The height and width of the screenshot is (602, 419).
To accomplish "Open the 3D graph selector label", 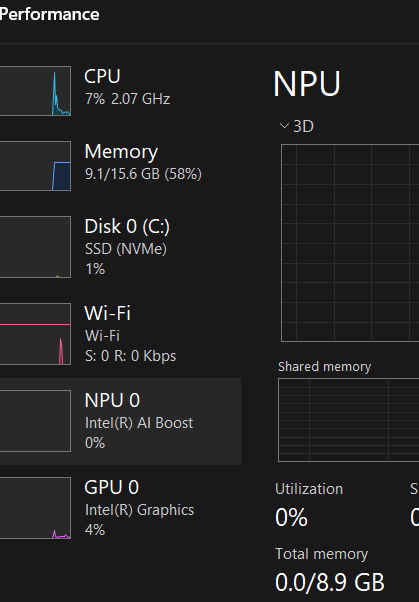I will tap(303, 126).
